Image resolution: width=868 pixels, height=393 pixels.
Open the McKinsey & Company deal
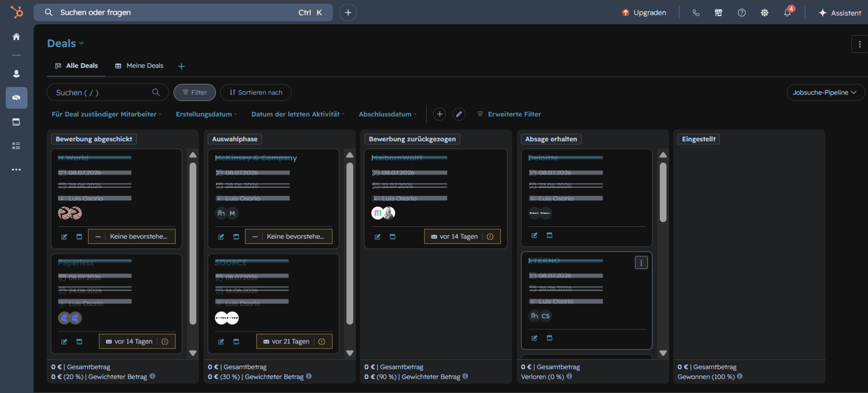[256, 158]
